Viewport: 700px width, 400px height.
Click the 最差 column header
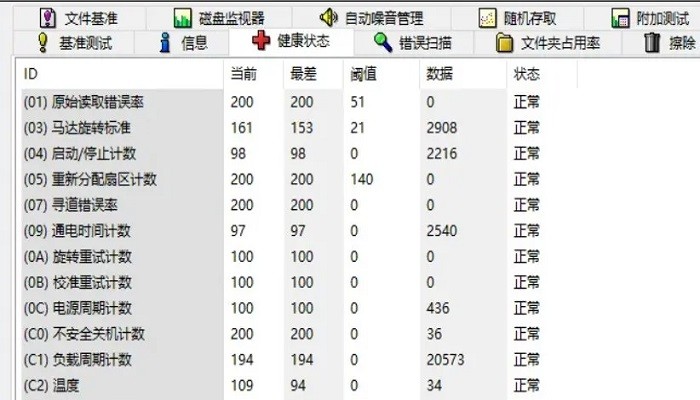point(313,74)
